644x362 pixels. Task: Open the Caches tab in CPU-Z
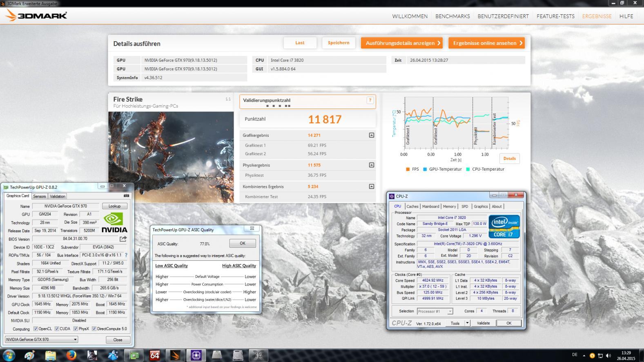(412, 207)
